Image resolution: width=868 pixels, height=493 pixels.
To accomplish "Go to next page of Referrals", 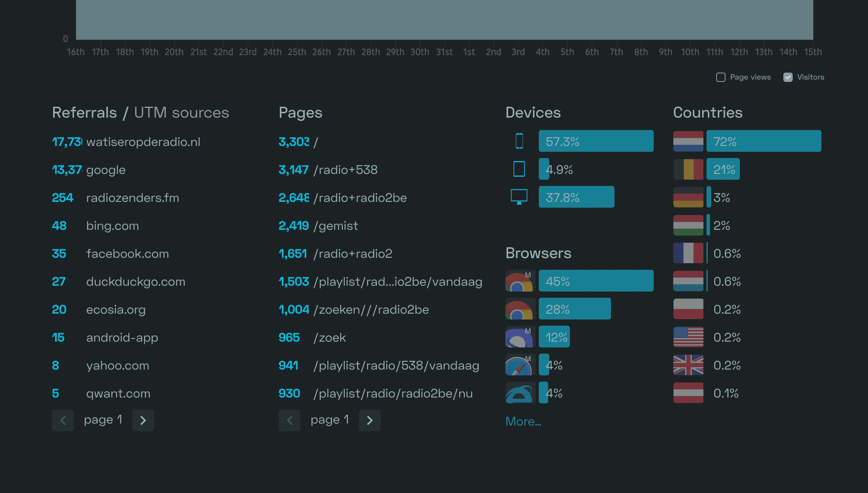I will [x=143, y=420].
